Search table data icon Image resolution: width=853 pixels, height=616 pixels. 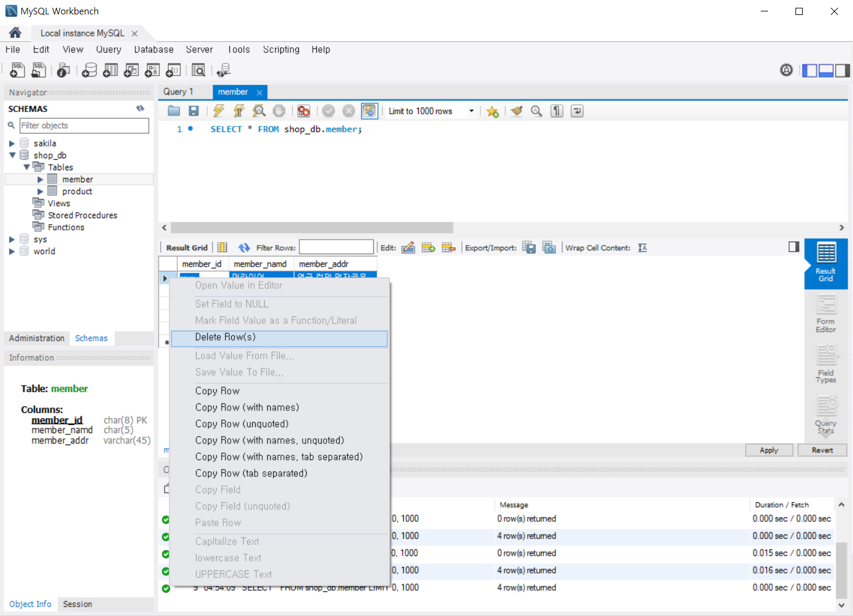[x=198, y=70]
